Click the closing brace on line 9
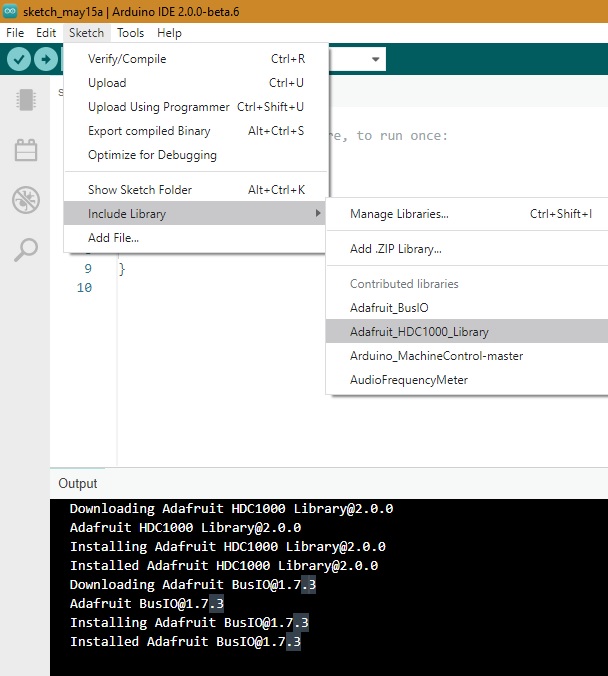 [x=122, y=269]
